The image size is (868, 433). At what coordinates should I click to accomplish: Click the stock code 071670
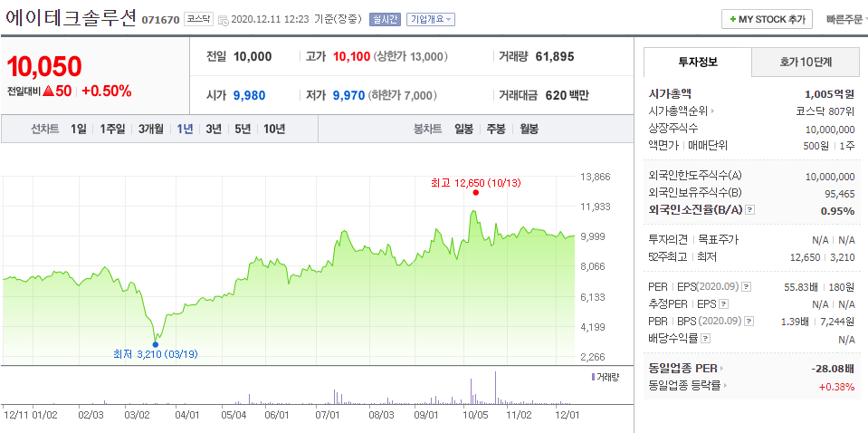coord(160,20)
